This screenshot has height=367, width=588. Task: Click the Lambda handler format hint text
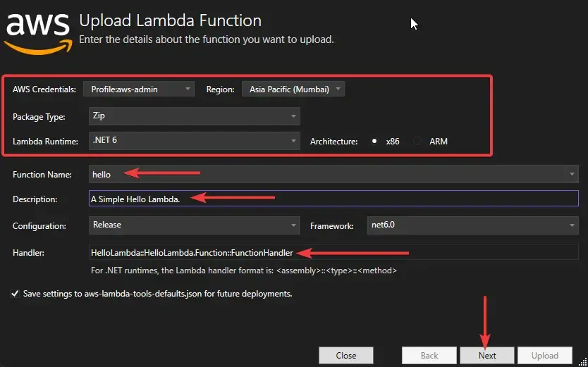point(244,270)
